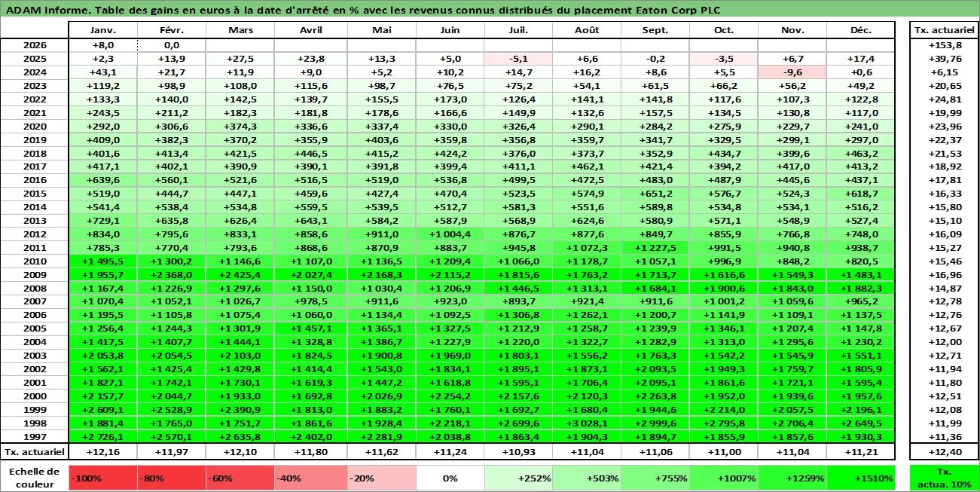Select the 'Juil.' column header
980x492 pixels.
point(518,30)
